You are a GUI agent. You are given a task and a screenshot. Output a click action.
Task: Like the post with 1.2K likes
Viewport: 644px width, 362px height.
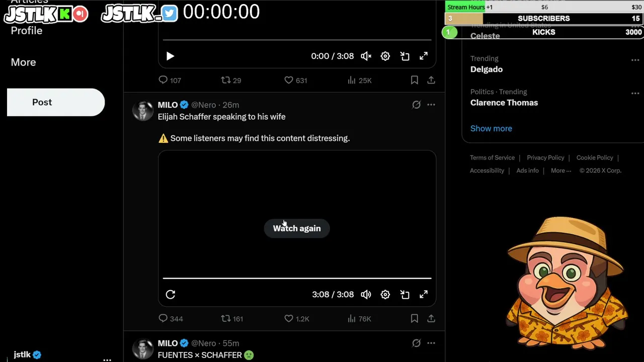pyautogui.click(x=296, y=318)
